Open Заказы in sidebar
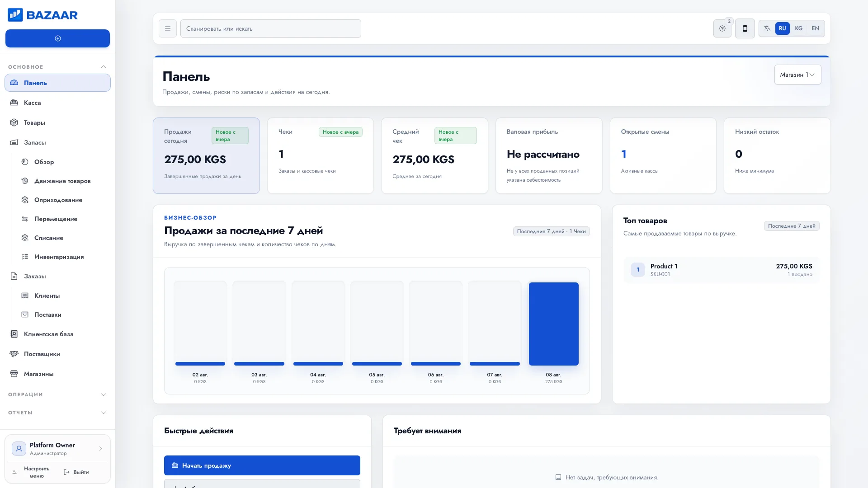The height and width of the screenshot is (488, 868). click(x=57, y=276)
